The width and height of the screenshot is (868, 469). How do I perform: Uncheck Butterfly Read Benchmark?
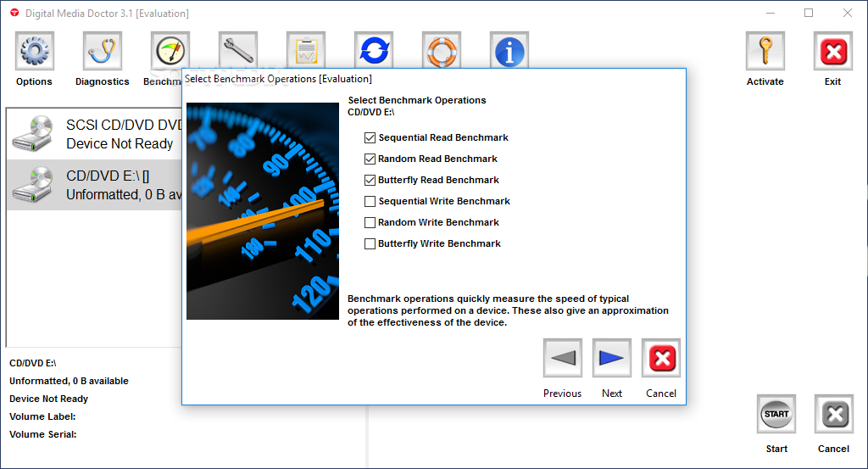point(370,180)
